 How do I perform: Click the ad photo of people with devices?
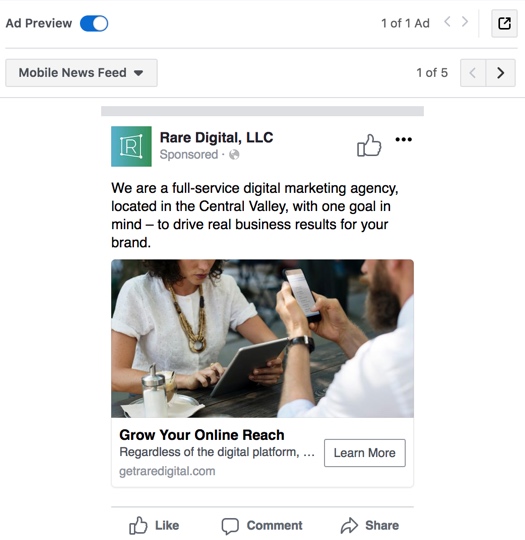click(262, 339)
